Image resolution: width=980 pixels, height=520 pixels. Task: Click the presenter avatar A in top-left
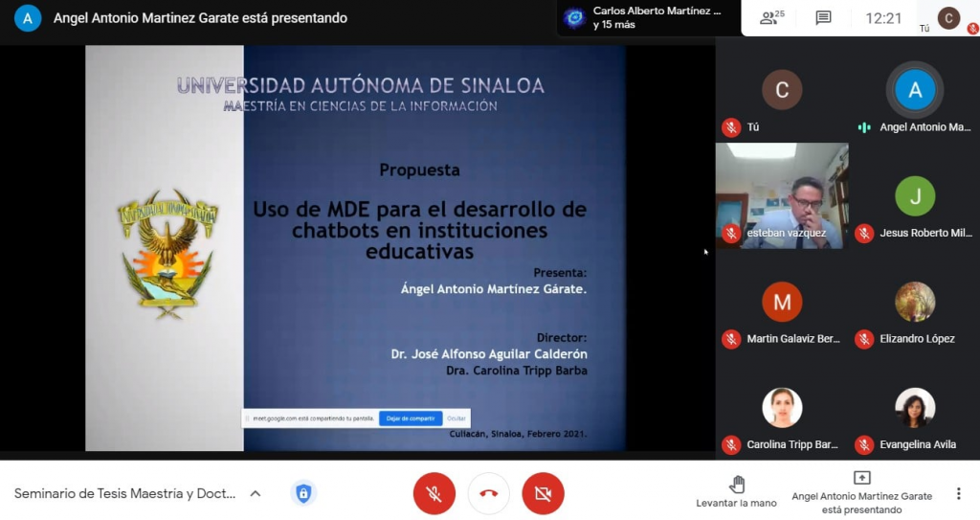pos(28,18)
